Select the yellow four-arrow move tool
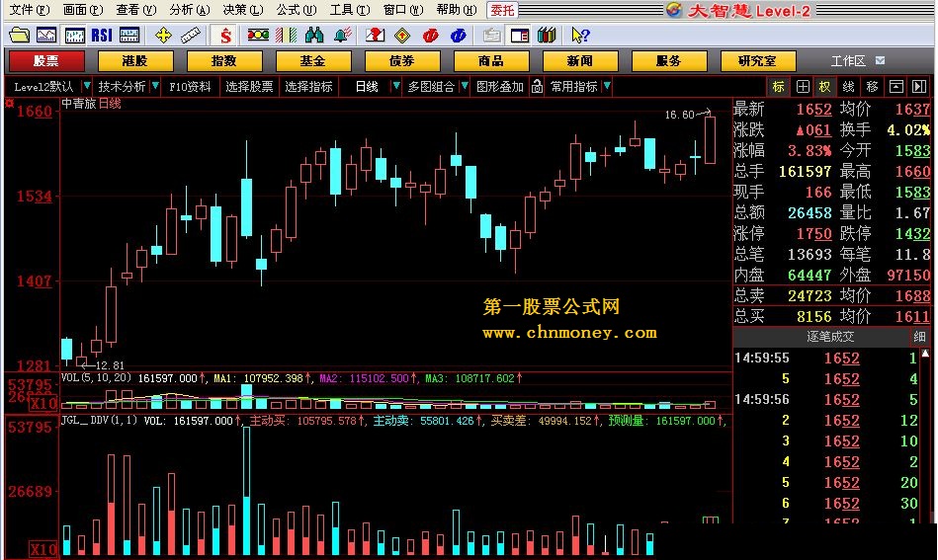Viewport: 938px width, 560px height. 163,36
